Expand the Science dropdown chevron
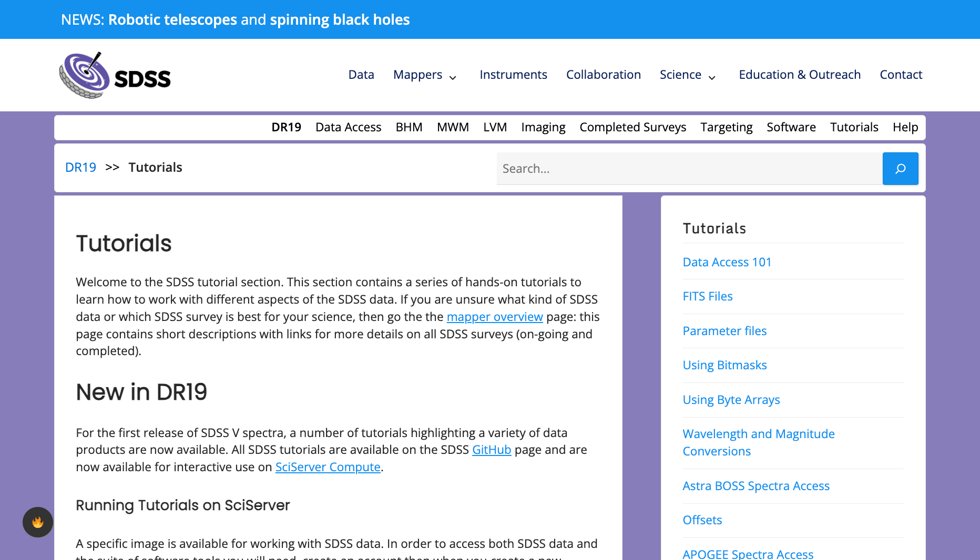The width and height of the screenshot is (980, 560). [x=712, y=77]
